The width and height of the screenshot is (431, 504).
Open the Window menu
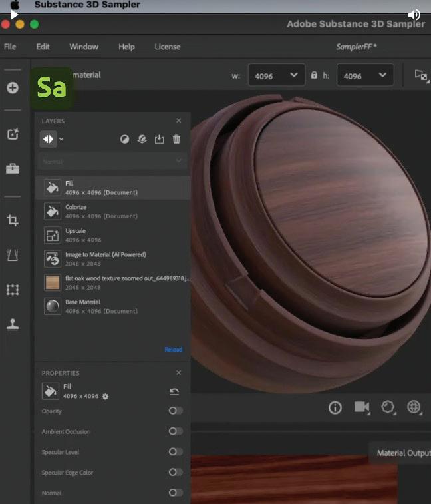(x=84, y=47)
